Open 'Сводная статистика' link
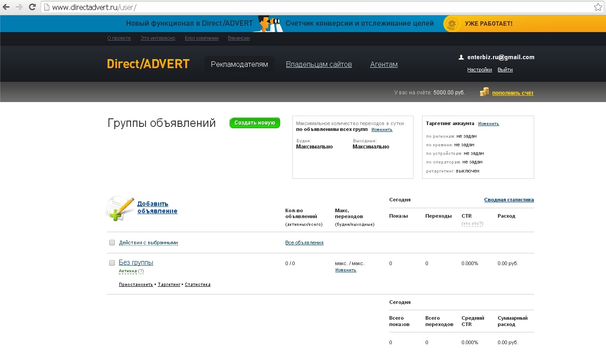 tap(509, 200)
